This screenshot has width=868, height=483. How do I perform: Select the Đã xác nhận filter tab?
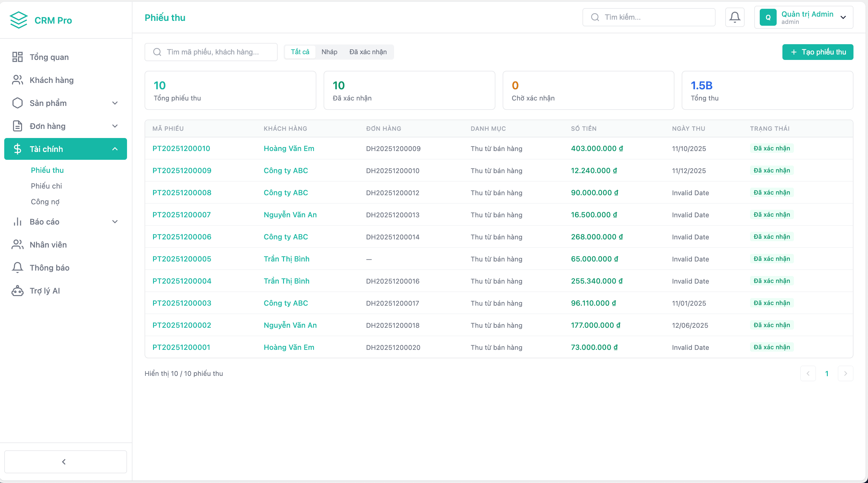(x=368, y=52)
